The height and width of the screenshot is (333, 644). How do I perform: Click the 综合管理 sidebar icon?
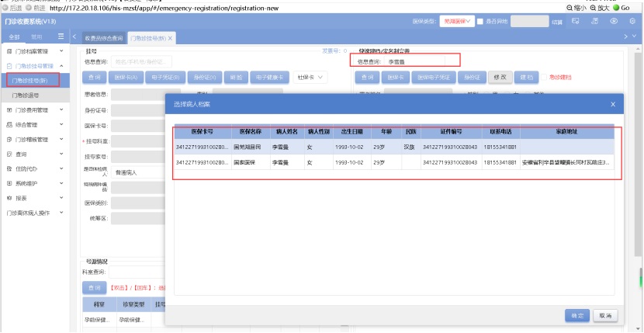tap(9, 124)
